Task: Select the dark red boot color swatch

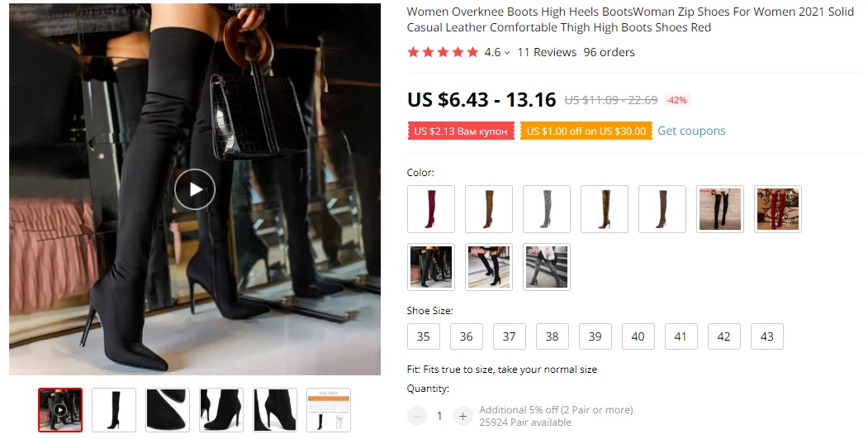Action: click(430, 209)
